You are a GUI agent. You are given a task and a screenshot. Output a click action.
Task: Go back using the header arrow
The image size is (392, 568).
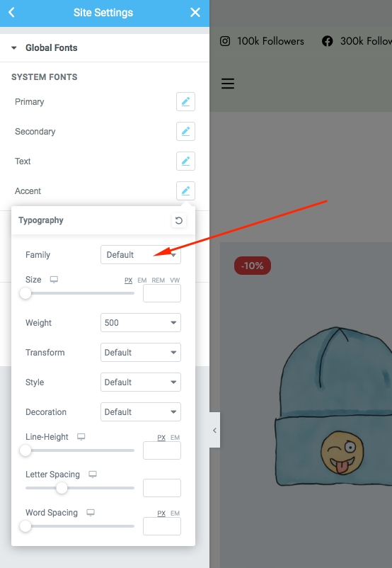click(11, 13)
